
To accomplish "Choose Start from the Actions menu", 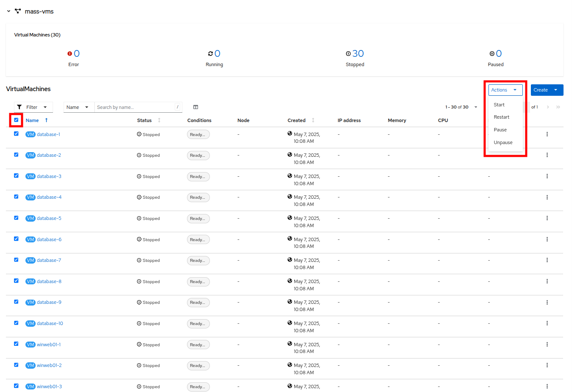I will coord(499,105).
